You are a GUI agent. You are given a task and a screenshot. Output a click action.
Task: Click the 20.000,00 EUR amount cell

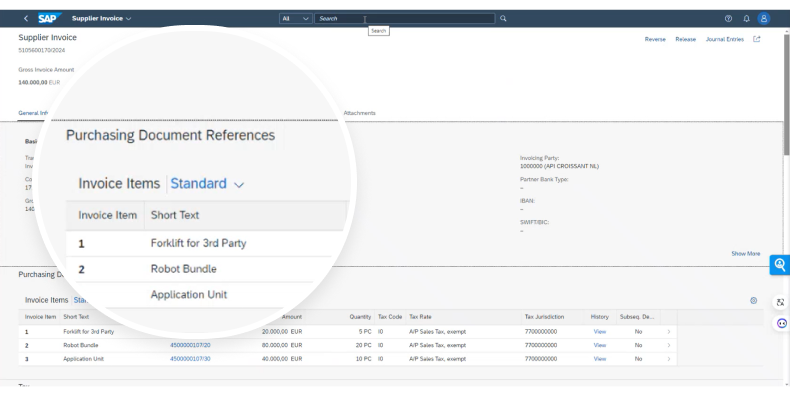pos(282,332)
